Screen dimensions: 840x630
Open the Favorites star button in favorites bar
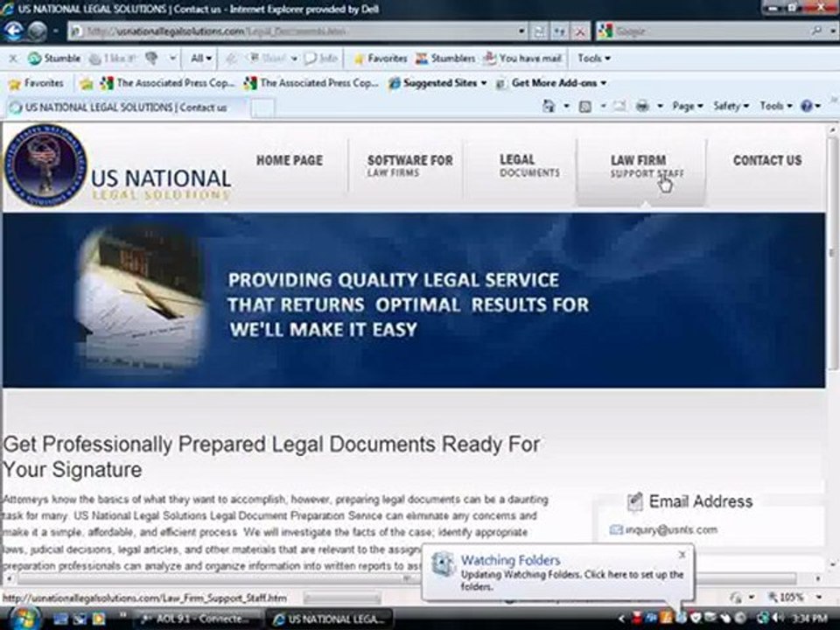[37, 83]
